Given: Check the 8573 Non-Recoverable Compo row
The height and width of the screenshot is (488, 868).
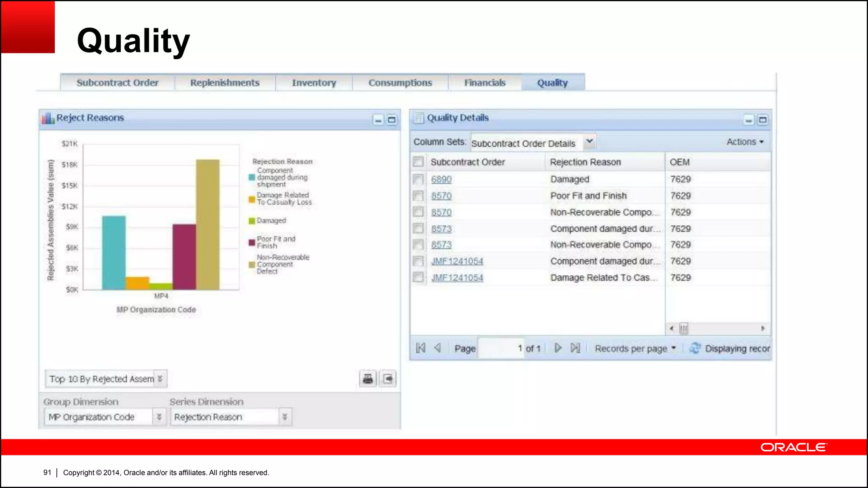Looking at the screenshot, I should (418, 245).
